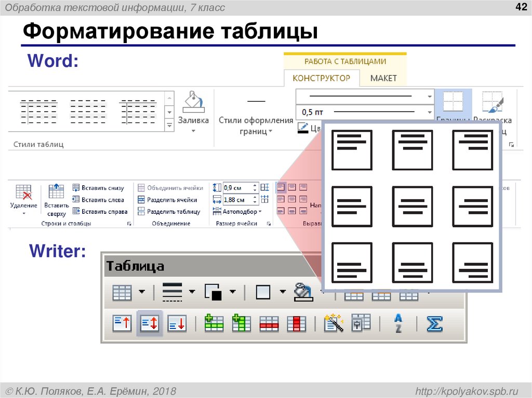This screenshot has height=398, width=532.
Task: Click the Writer delete row icon
Action: pos(269,323)
